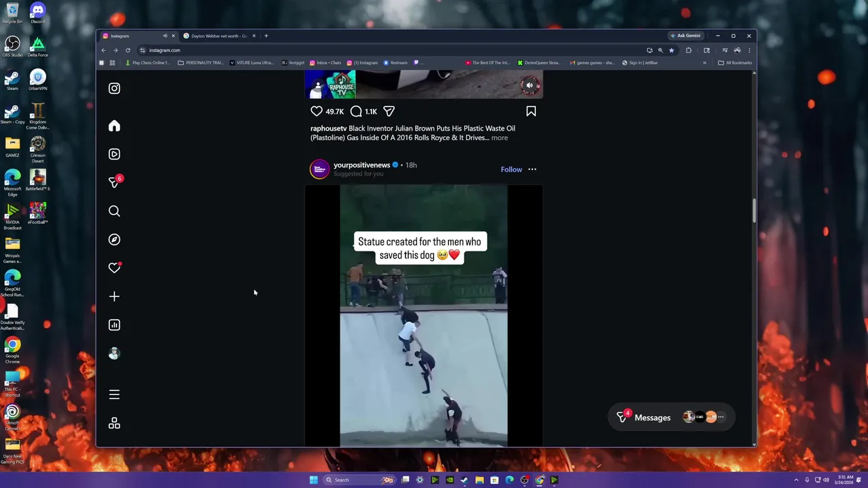Share the raphousetv post via share icon
The width and height of the screenshot is (868, 488).
click(389, 111)
